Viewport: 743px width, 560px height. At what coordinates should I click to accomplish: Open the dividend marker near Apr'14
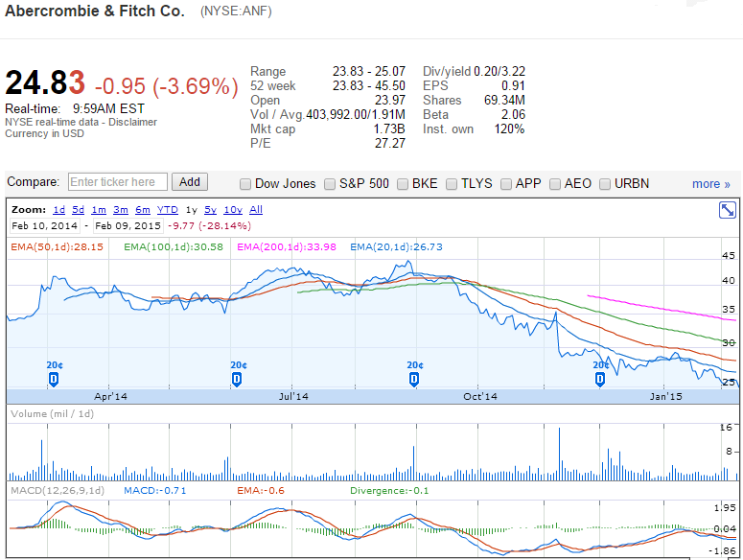(x=54, y=379)
